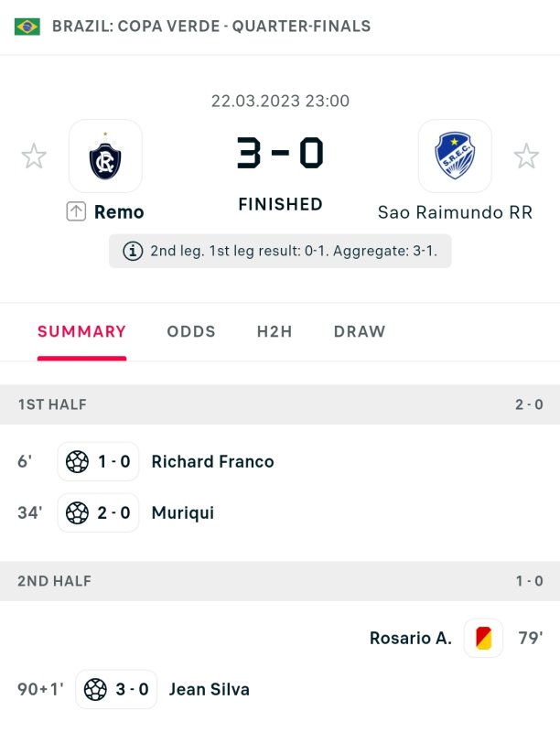The image size is (560, 732).
Task: Click the info icon in aggregate note
Action: click(133, 251)
